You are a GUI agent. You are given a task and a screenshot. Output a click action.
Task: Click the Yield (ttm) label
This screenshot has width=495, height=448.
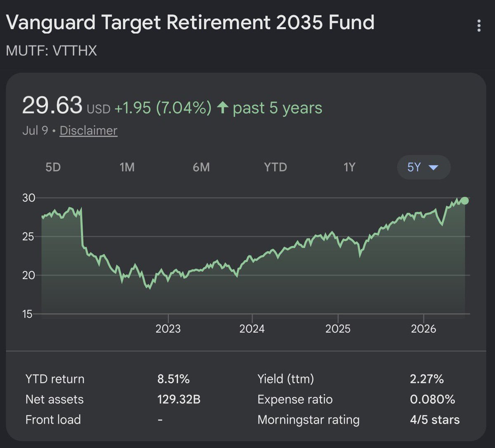[x=285, y=379]
